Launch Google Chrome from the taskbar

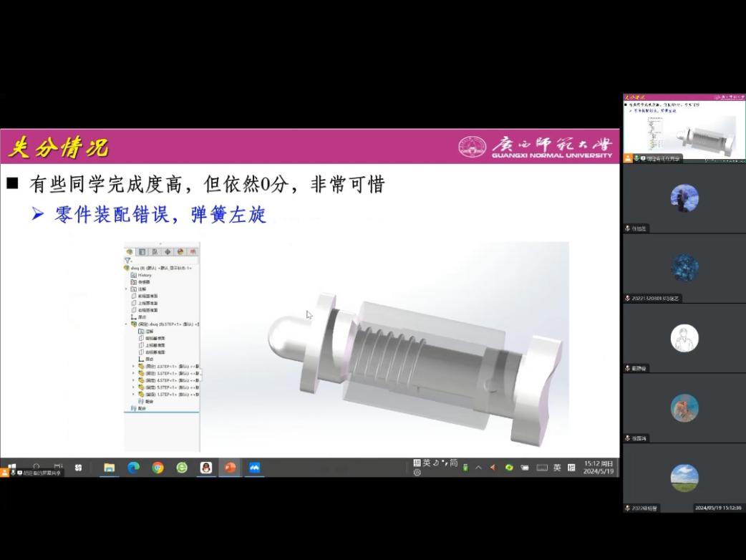pos(158,468)
